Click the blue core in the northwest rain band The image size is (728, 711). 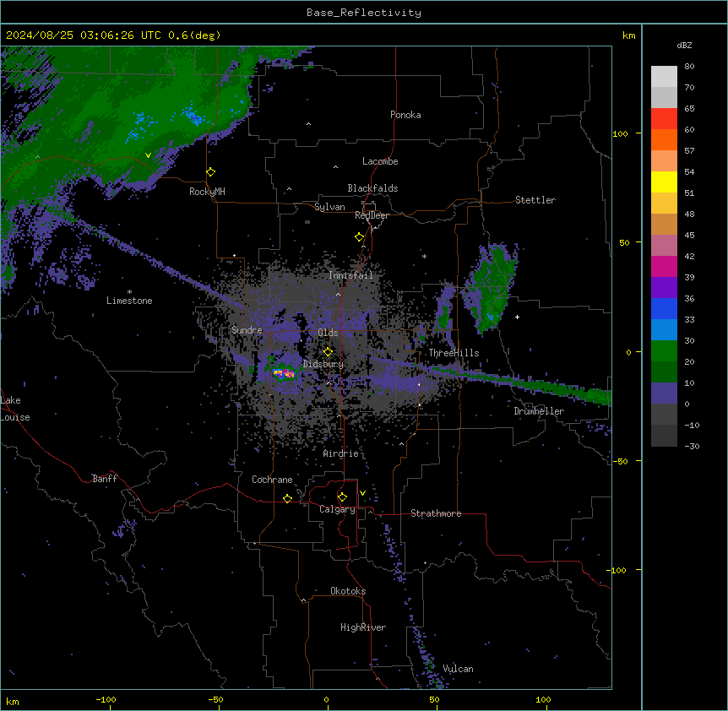pyautogui.click(x=193, y=116)
